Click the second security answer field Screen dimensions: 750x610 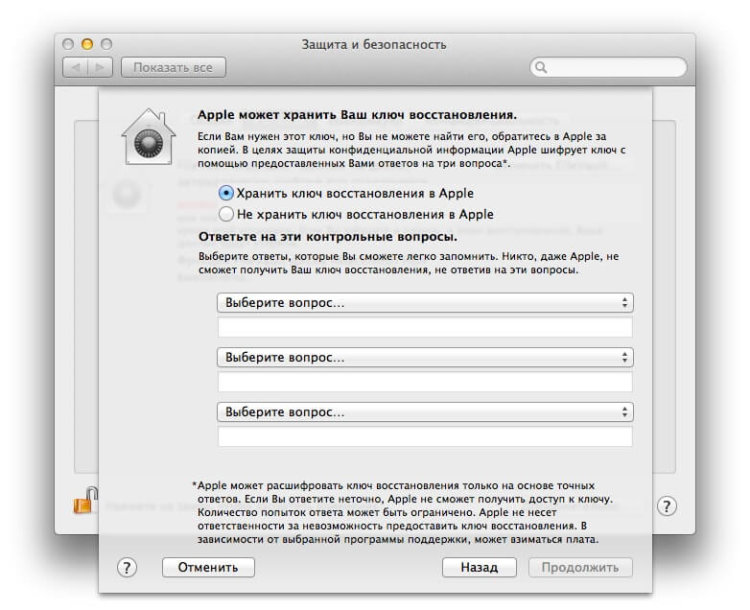(425, 382)
